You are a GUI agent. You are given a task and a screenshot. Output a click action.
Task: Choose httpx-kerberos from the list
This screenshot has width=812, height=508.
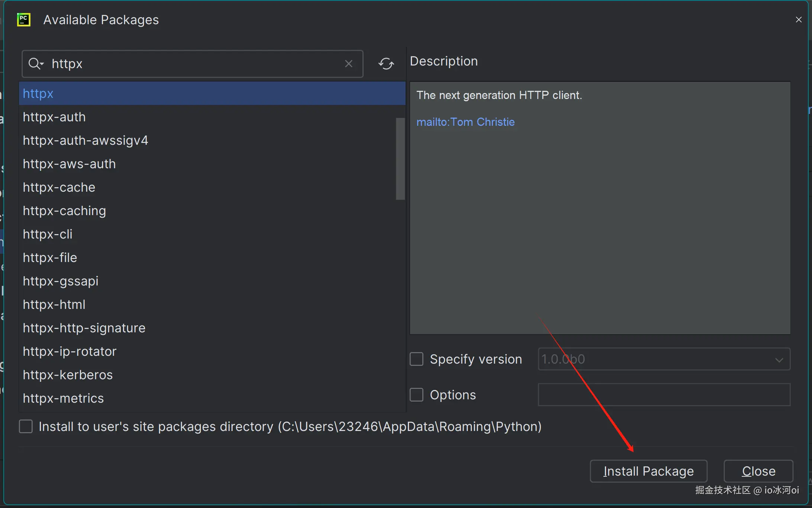(68, 375)
